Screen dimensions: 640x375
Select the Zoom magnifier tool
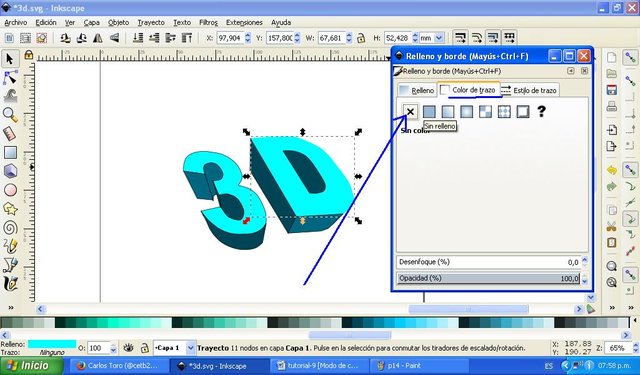tap(10, 115)
